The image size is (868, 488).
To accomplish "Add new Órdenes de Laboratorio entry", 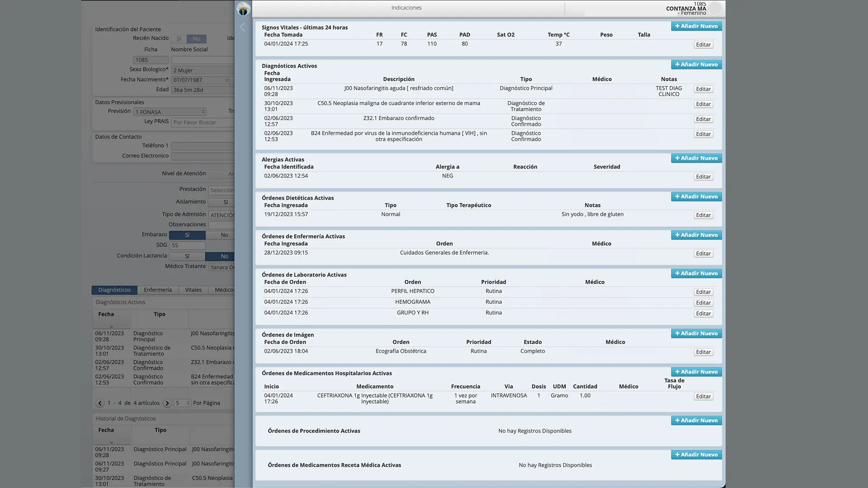I will pos(696,273).
